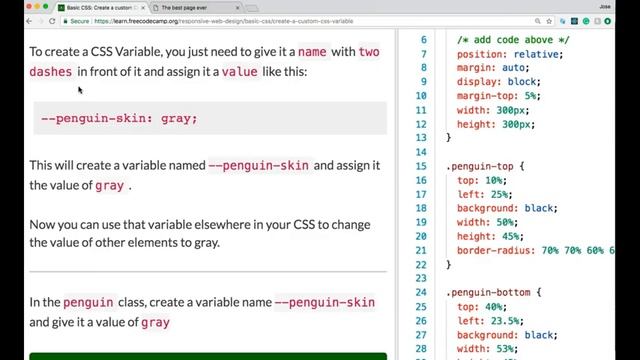
Task: Click editor line number 15
Action: [421, 166]
